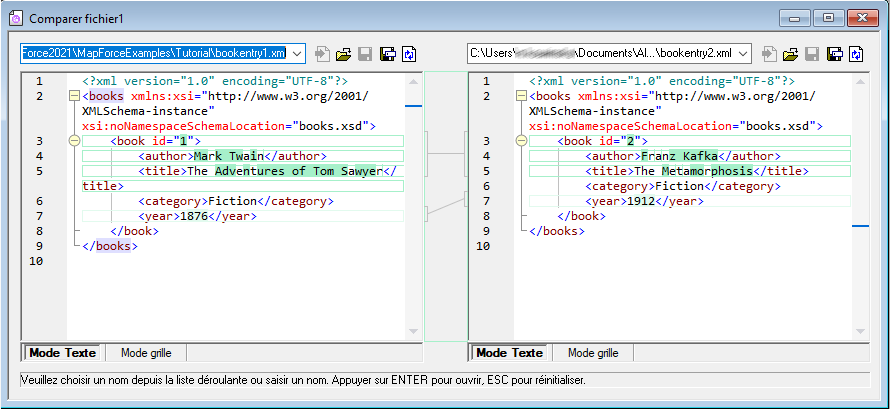Click line number 10 in right pane
Image resolution: width=890 pixels, height=409 pixels.
483,246
